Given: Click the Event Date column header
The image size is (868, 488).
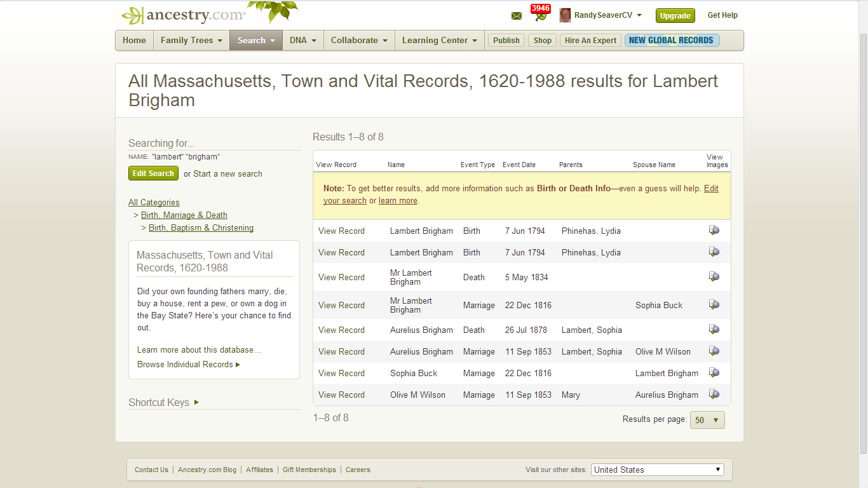Looking at the screenshot, I should [519, 165].
